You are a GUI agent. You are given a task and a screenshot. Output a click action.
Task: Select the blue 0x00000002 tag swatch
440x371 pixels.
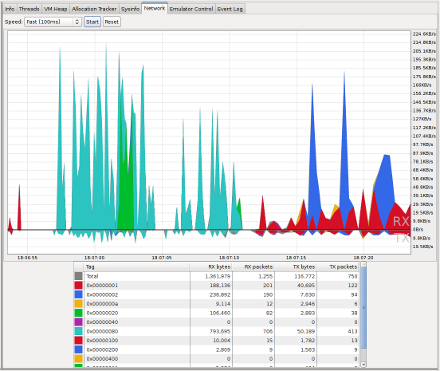78,294
